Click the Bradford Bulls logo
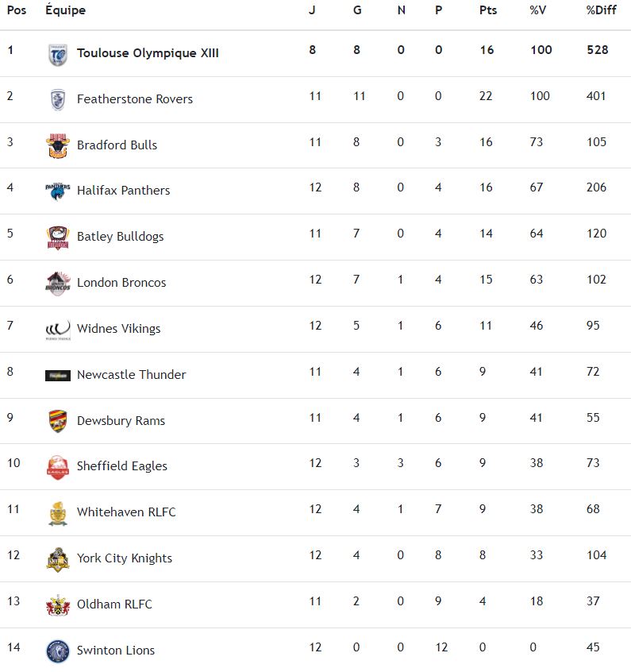 pyautogui.click(x=58, y=145)
